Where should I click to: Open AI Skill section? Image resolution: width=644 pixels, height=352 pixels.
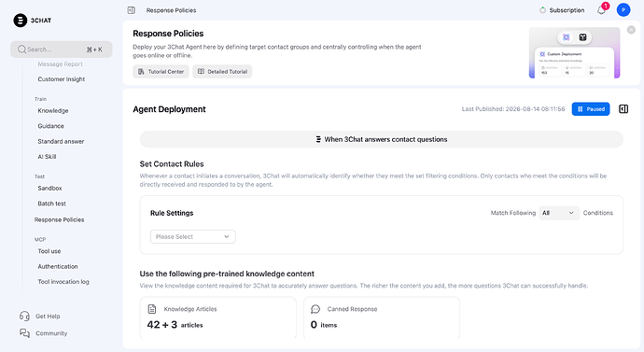[47, 157]
